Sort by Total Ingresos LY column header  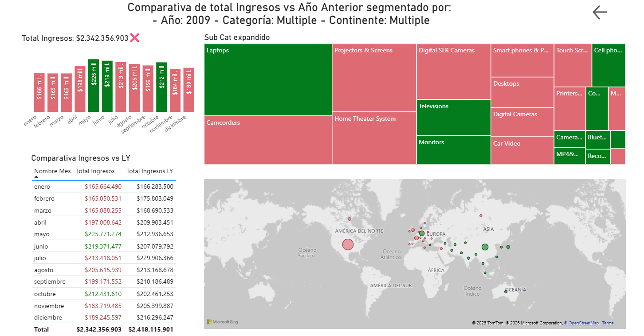[x=149, y=171]
